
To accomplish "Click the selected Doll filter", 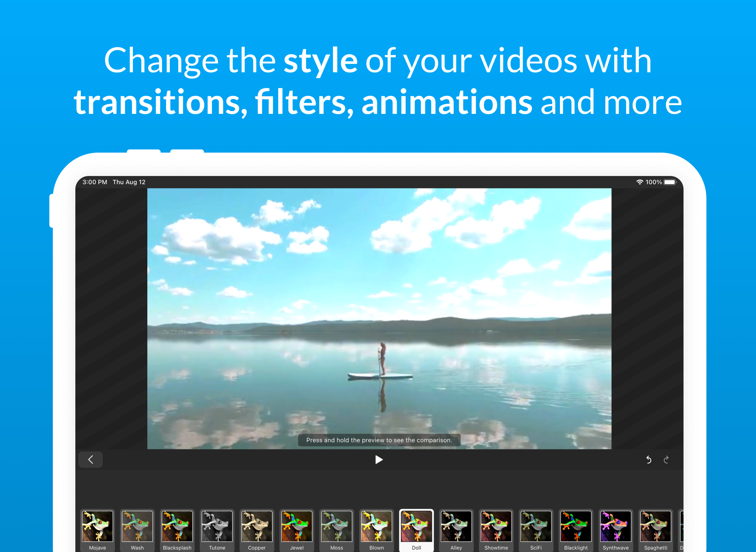I will [416, 527].
